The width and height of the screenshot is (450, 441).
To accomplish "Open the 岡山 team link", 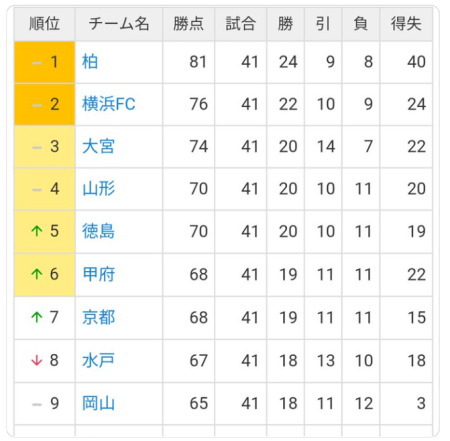I will [x=98, y=403].
